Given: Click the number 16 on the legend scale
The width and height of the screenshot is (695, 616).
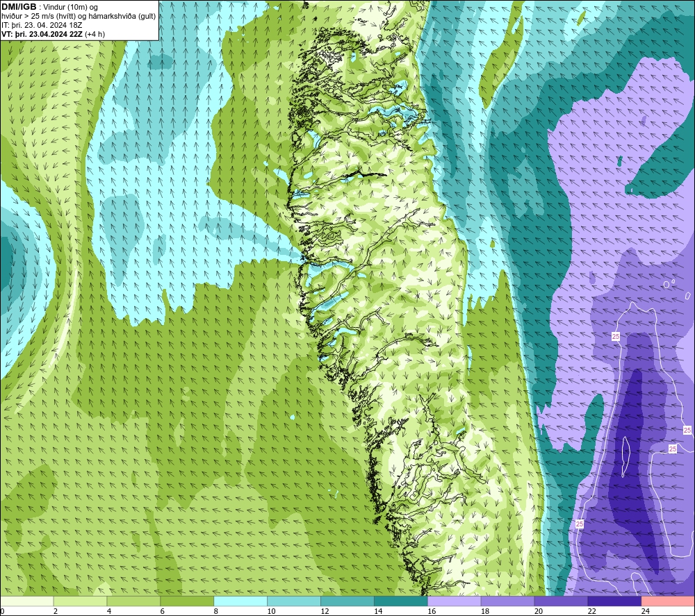Looking at the screenshot, I should (432, 611).
